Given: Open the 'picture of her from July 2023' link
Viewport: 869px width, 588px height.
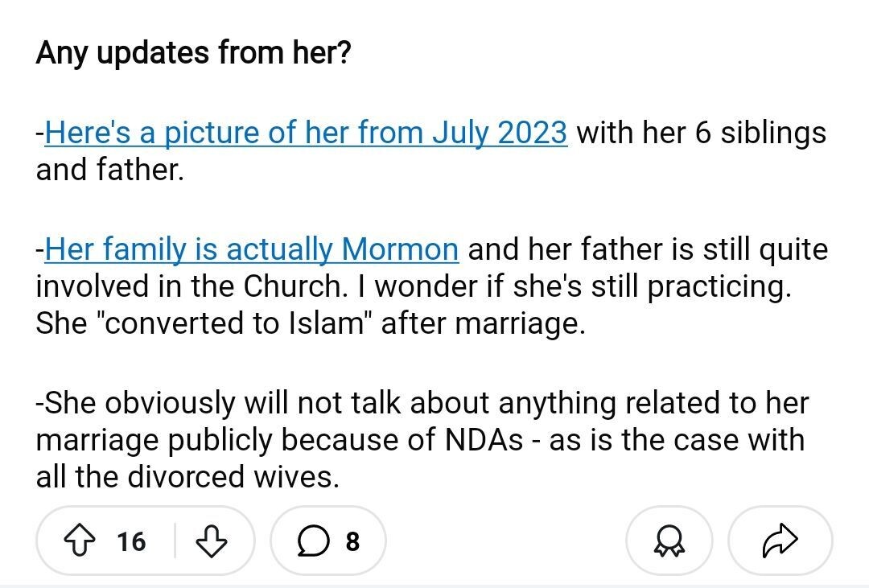Looking at the screenshot, I should point(306,133).
